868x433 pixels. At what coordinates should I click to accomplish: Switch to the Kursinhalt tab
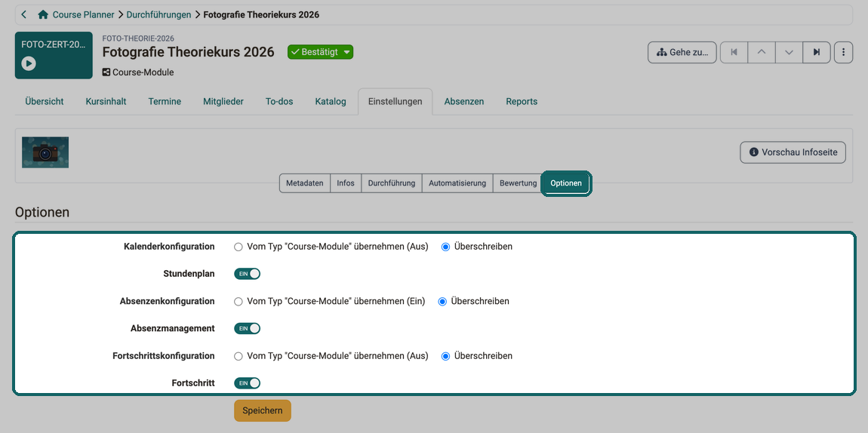tap(106, 102)
